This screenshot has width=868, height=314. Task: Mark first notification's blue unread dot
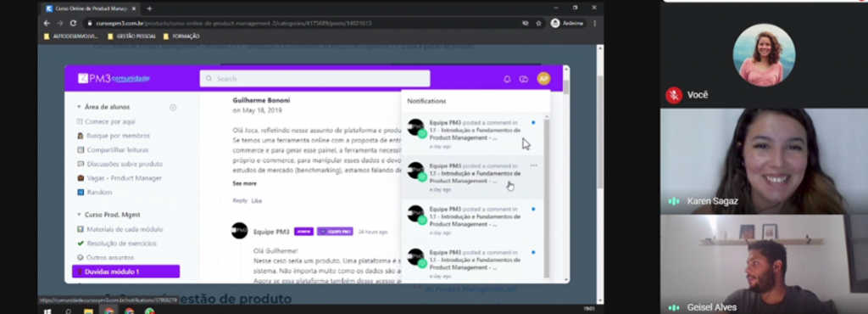[x=533, y=122]
